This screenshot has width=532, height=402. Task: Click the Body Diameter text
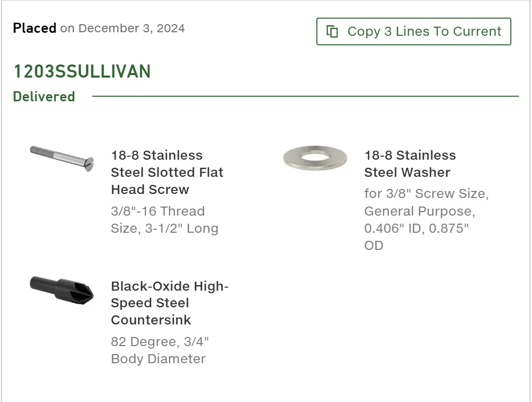click(x=158, y=359)
